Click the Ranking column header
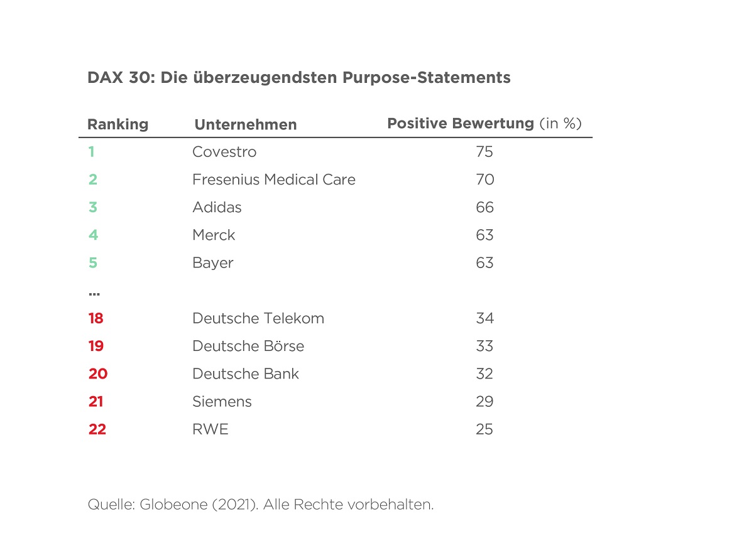The width and height of the screenshot is (754, 560). 117,124
